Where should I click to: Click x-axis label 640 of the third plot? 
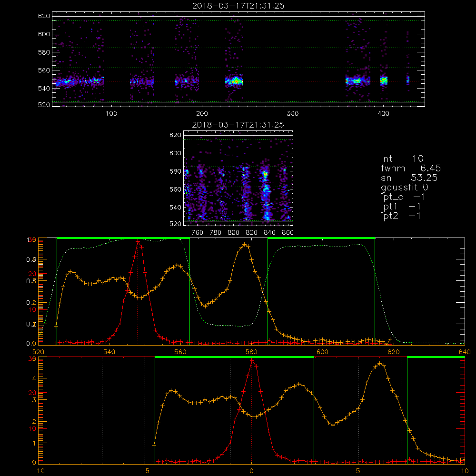(x=465, y=352)
